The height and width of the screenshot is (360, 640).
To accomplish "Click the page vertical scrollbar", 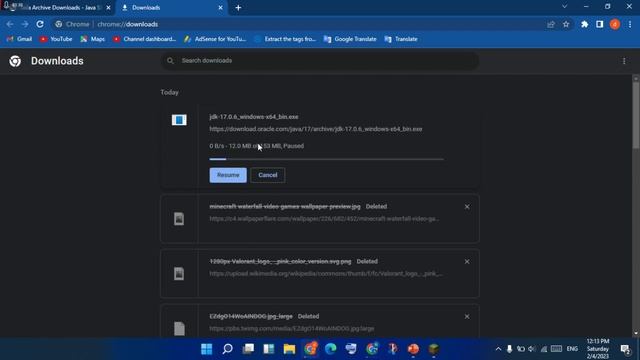I will click(x=636, y=116).
